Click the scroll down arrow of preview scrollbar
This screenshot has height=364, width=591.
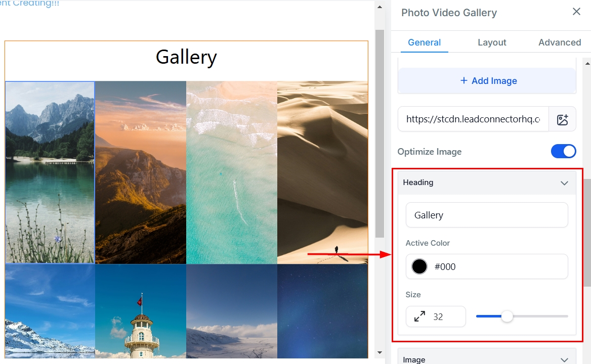point(379,352)
